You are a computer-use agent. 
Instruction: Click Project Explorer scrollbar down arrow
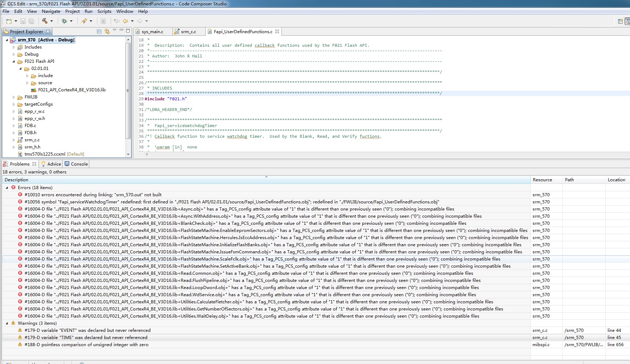pyautogui.click(x=128, y=155)
